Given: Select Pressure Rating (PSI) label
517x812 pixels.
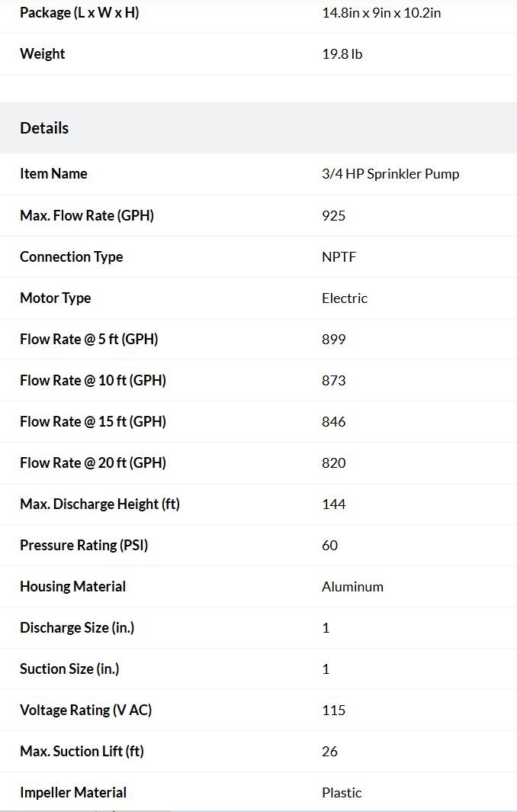Looking at the screenshot, I should click(84, 546).
